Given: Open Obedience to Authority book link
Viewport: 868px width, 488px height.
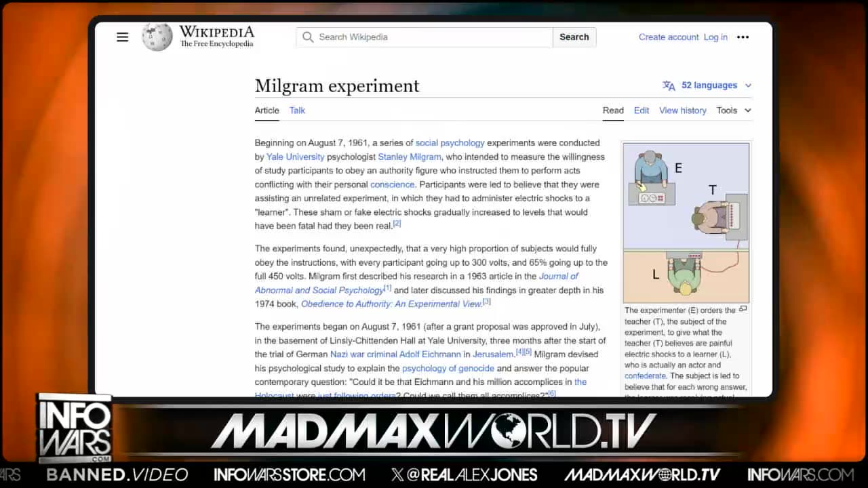Looking at the screenshot, I should [391, 304].
